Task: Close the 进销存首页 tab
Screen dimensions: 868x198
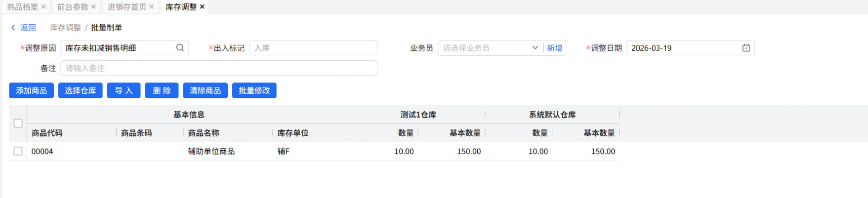Action: point(152,7)
